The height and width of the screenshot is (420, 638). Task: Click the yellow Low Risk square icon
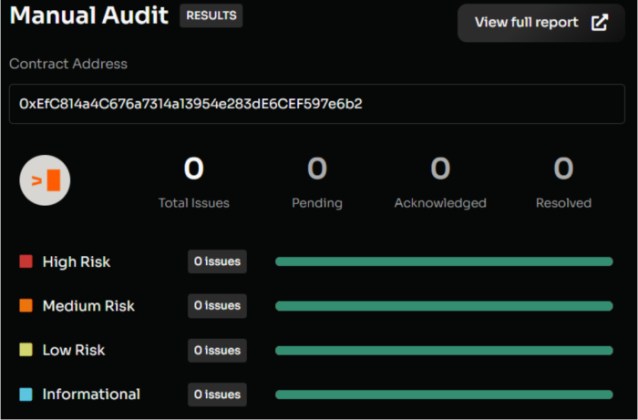26,350
